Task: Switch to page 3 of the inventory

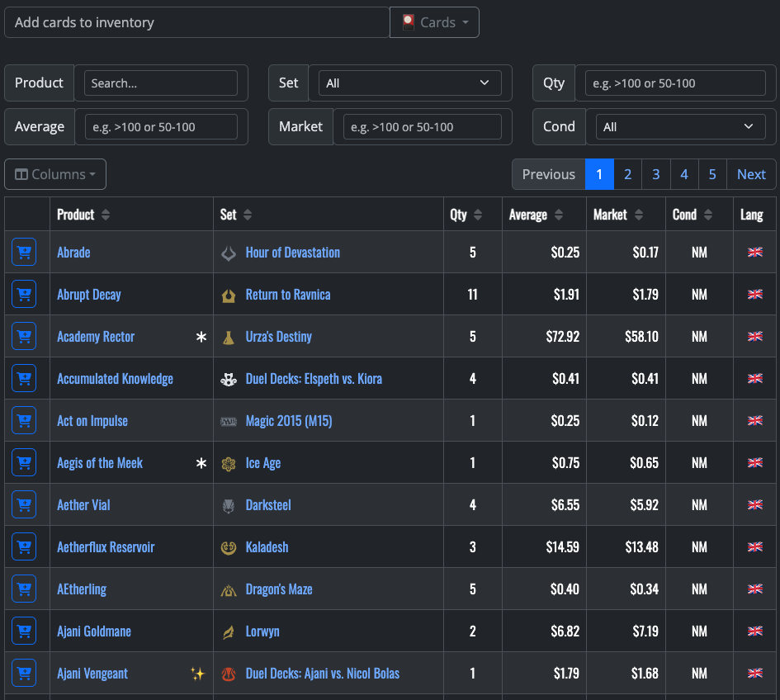Action: click(x=655, y=174)
